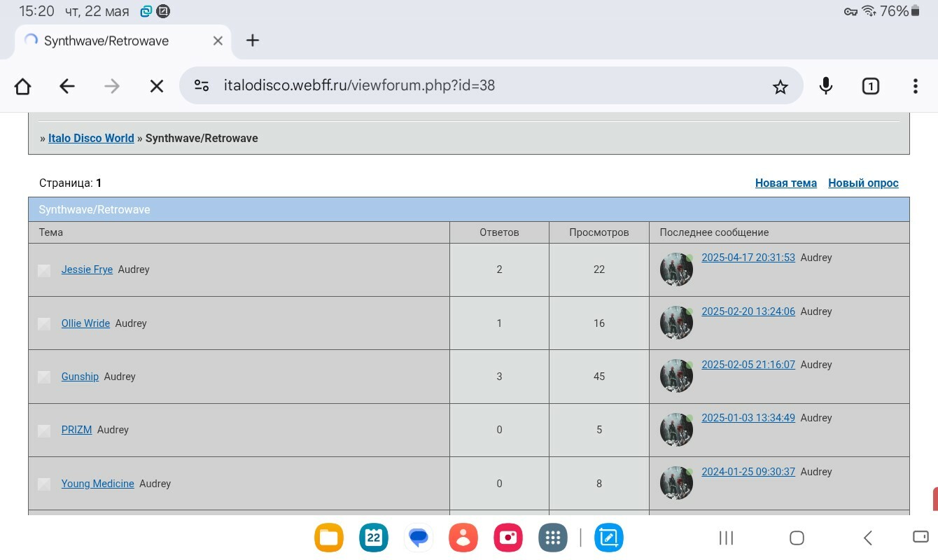Viewport: 938px width, 560px height.
Task: Click the avatar in the PRIZM row
Action: point(676,430)
